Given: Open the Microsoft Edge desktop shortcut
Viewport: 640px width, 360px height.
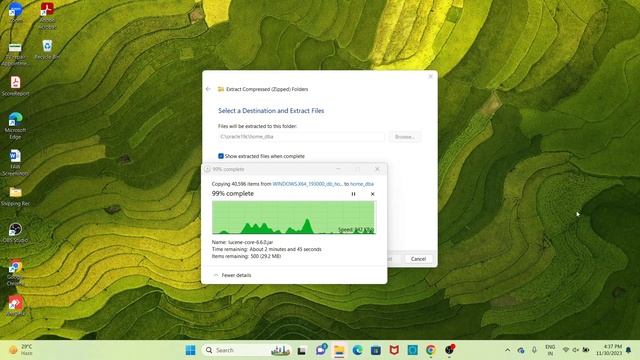Looking at the screenshot, I should coord(16,125).
